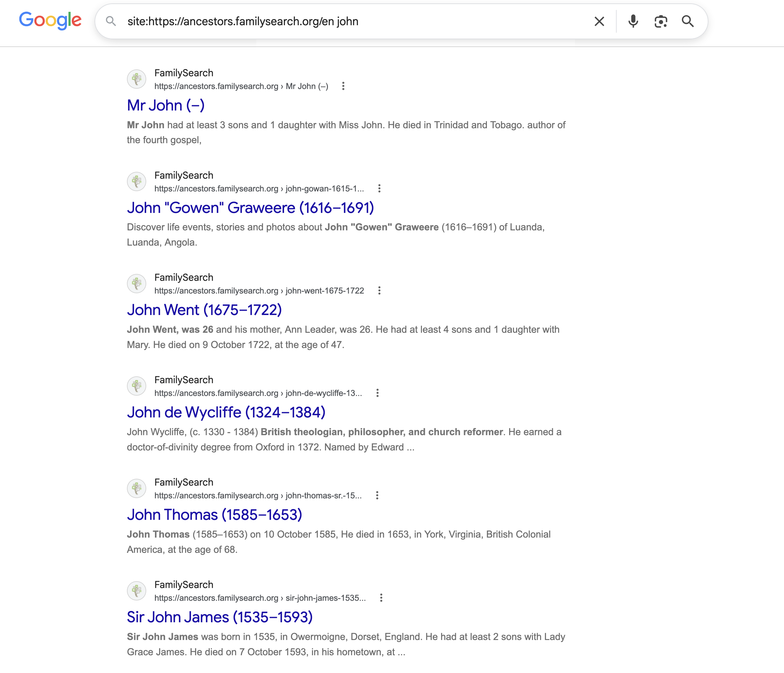Click snippet mentioning York, Virginia

(x=339, y=542)
